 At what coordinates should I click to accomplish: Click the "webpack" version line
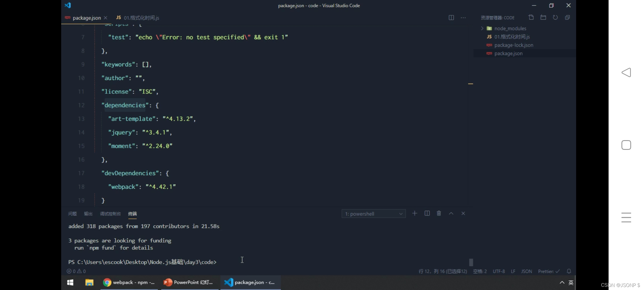pos(142,187)
